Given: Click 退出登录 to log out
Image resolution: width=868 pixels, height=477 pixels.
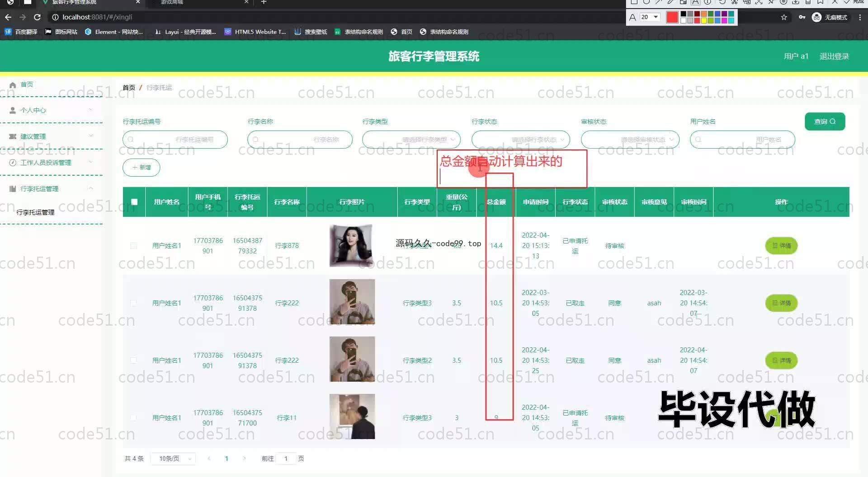Looking at the screenshot, I should pos(834,56).
